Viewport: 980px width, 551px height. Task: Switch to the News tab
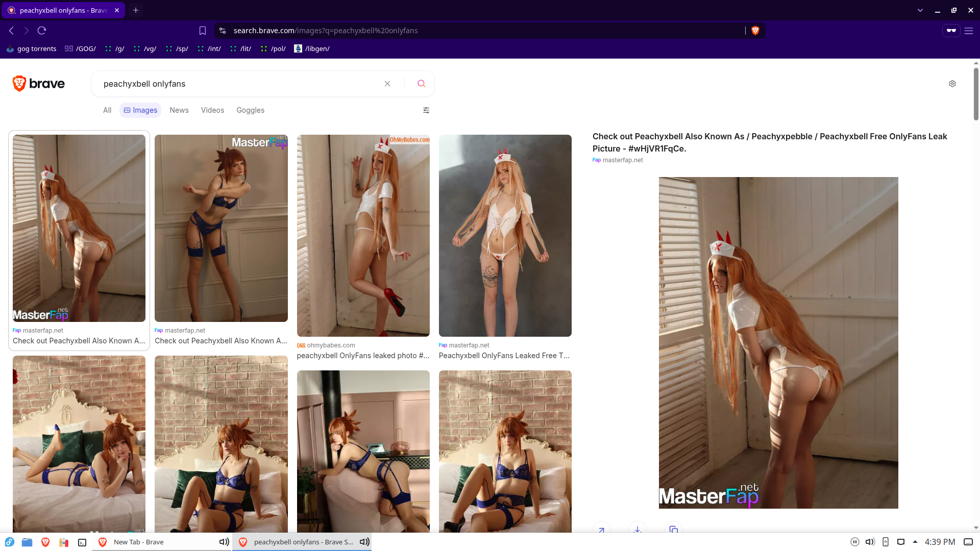pos(179,110)
